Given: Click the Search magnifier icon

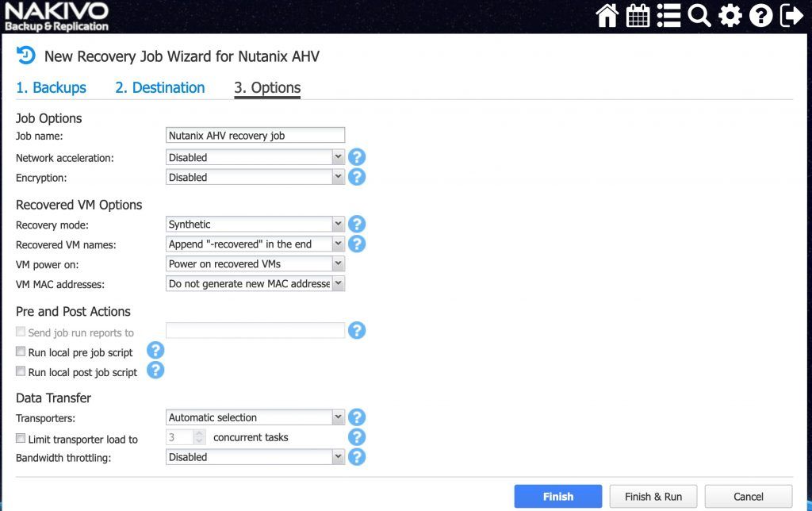Looking at the screenshot, I should click(x=699, y=16).
